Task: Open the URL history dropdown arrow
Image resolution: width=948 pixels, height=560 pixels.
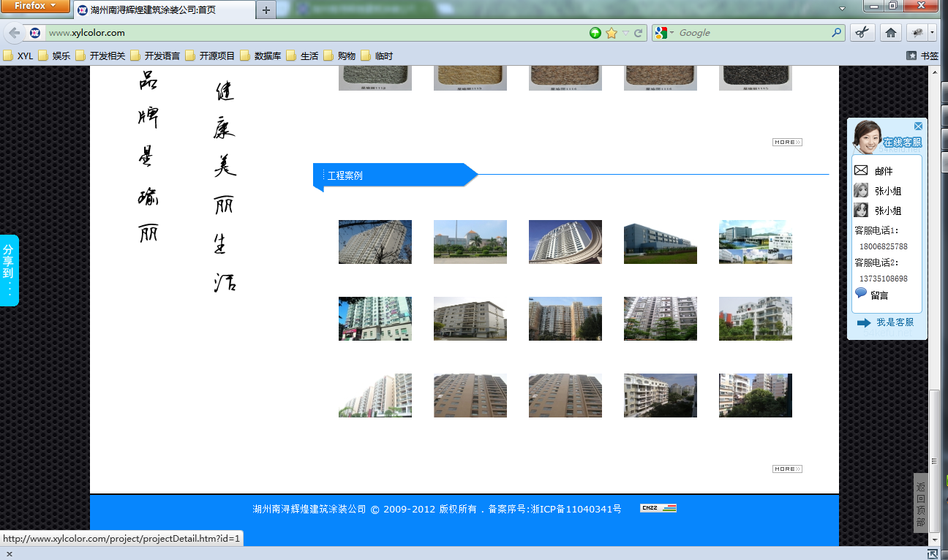Action: click(x=625, y=33)
